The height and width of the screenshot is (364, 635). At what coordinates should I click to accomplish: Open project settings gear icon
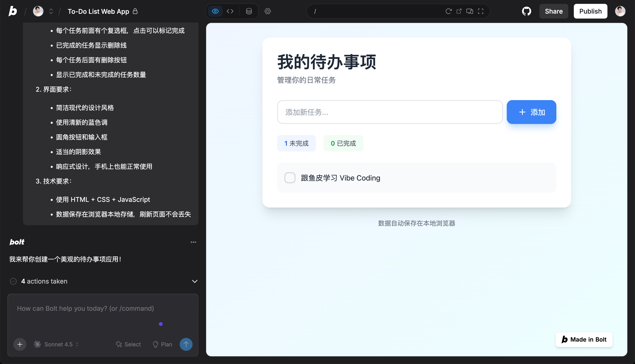coord(268,11)
